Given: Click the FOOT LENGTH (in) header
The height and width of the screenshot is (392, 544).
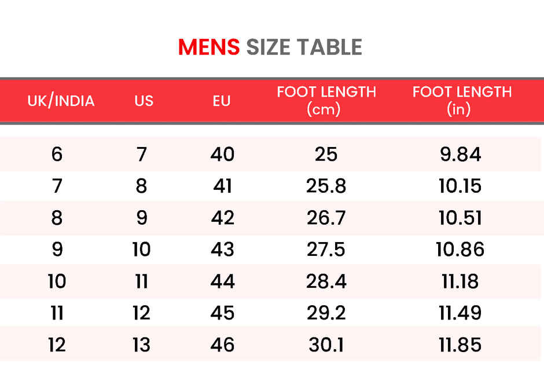Looking at the screenshot, I should coord(462,100).
